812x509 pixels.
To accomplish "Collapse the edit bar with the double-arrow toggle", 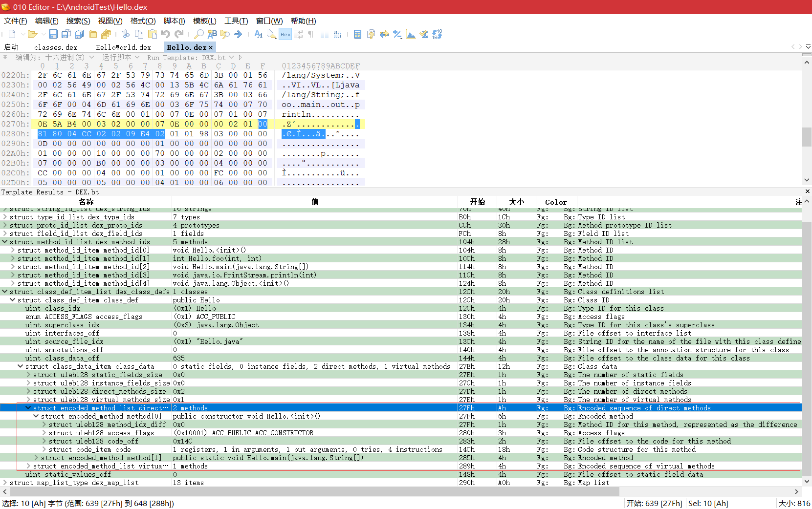I will (x=5, y=57).
